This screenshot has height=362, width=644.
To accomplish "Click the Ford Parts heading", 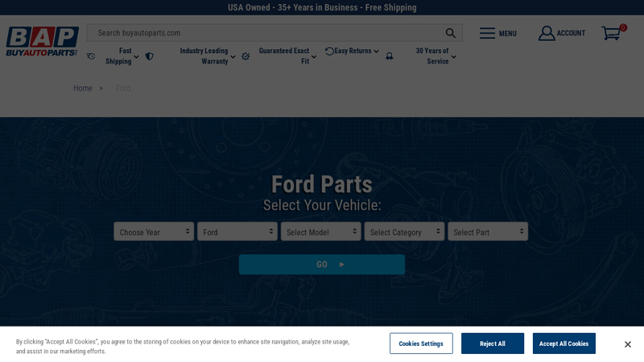I will pos(322,184).
